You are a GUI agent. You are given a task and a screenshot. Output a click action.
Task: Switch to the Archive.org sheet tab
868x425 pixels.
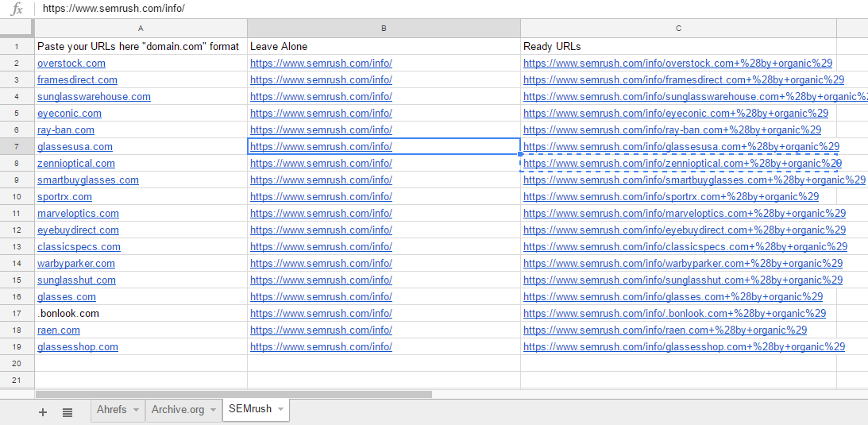pos(178,409)
